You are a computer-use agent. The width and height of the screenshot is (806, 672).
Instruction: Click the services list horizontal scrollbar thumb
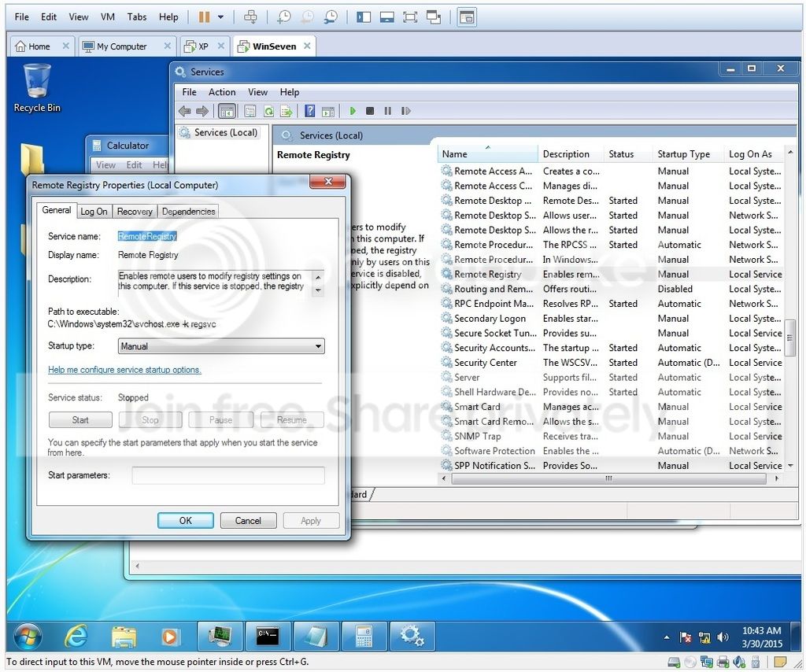pos(608,478)
